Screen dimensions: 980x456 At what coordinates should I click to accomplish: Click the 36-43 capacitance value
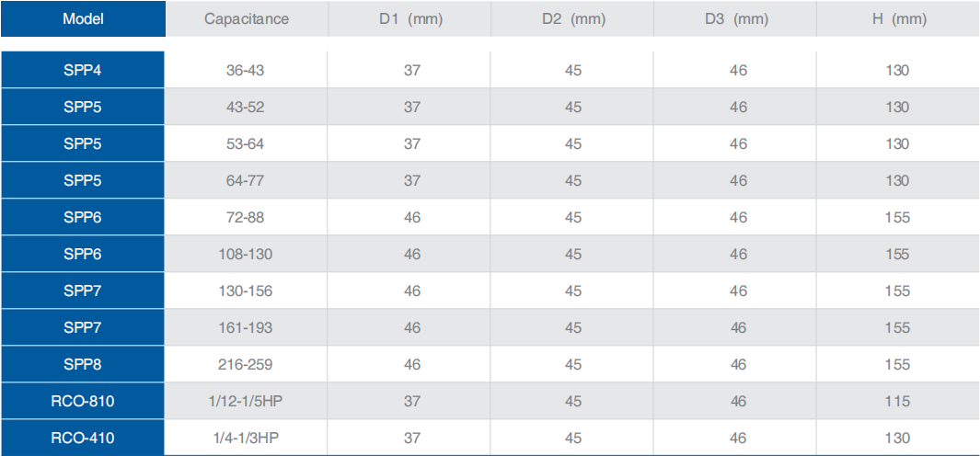pos(245,70)
